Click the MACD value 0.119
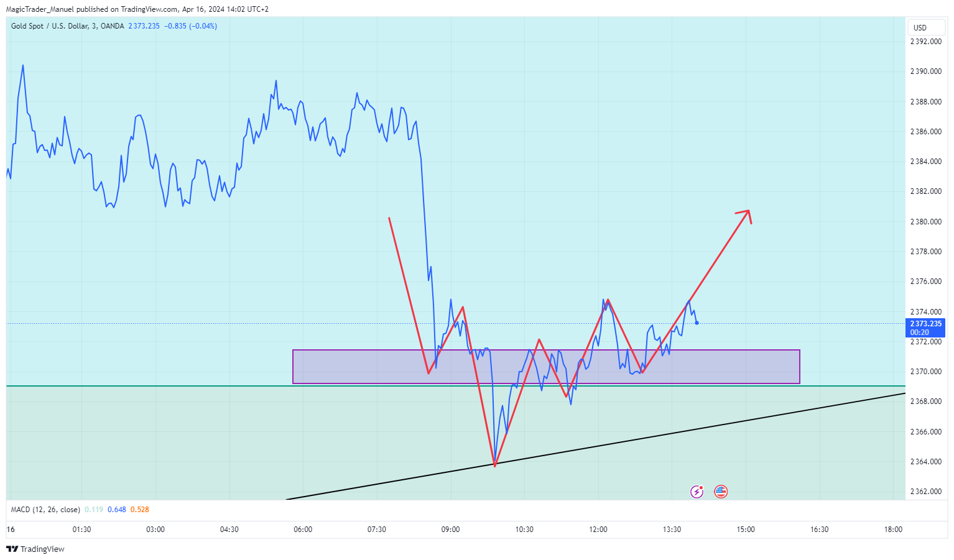Screen dimensions: 954x560 pyautogui.click(x=94, y=510)
